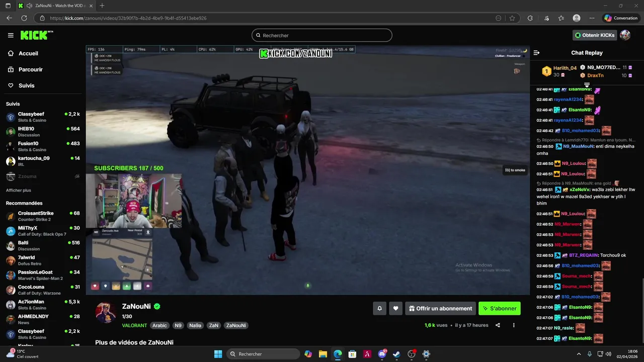Open Fusion10 followed channel
Screen dimensions: 644x362
pyautogui.click(x=43, y=146)
